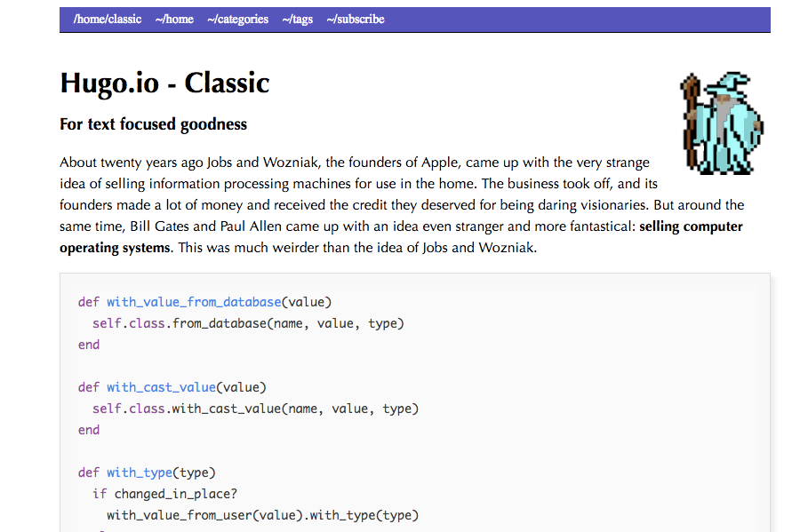Viewport: 800px width, 532px height.
Task: Click the 'if changed_in_place?' code line
Action: 164,494
